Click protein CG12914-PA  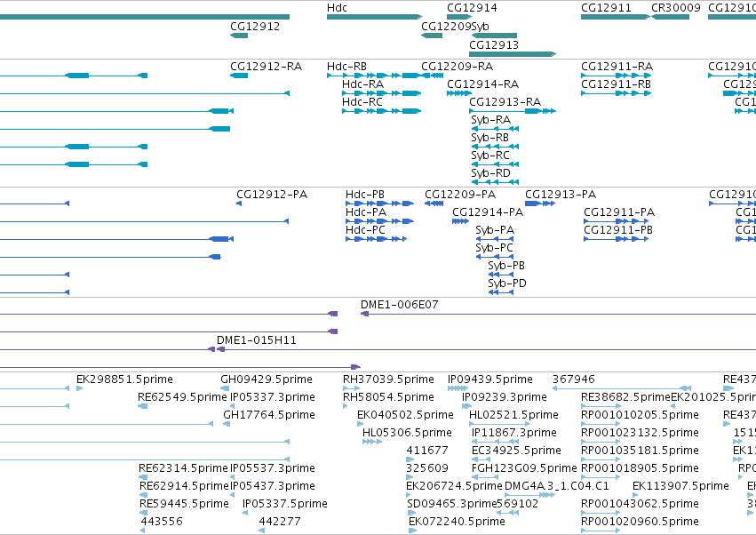click(488, 212)
